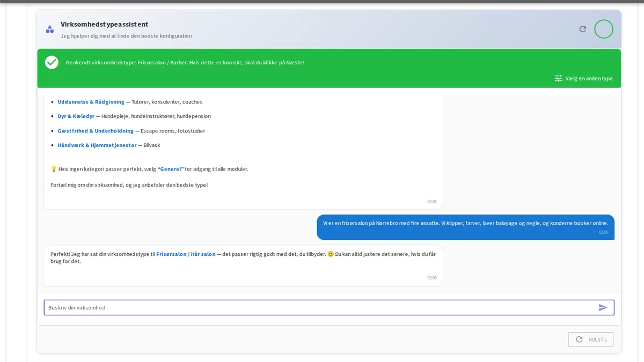
Task: Click the lightbulb emoji before Hvis ingen kategori
Action: point(54,169)
